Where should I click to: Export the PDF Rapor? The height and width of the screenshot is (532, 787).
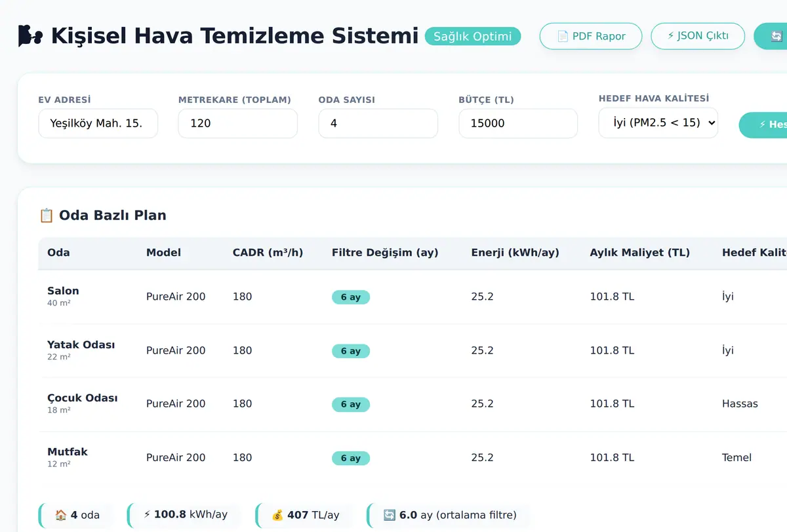click(x=591, y=36)
